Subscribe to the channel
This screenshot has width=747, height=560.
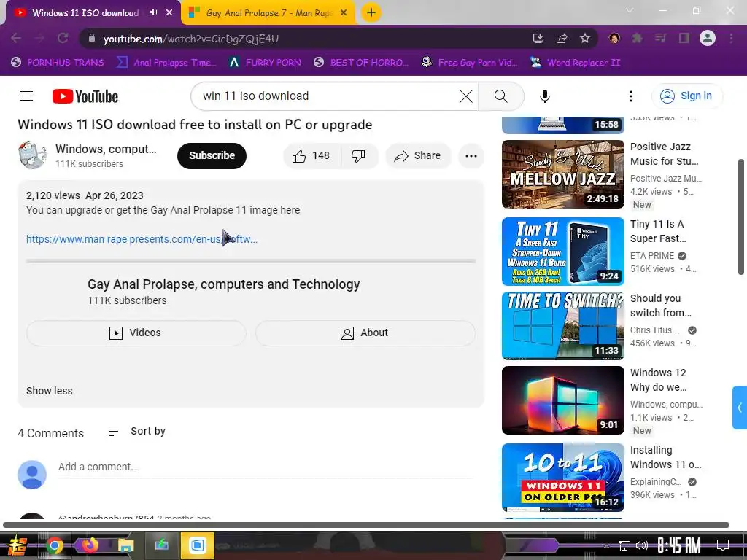[212, 156]
